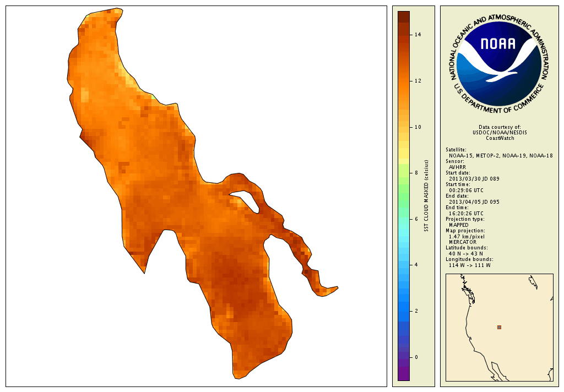This screenshot has width=564, height=392.
Task: Click the 'Sensor:' label
Action: pos(454,161)
